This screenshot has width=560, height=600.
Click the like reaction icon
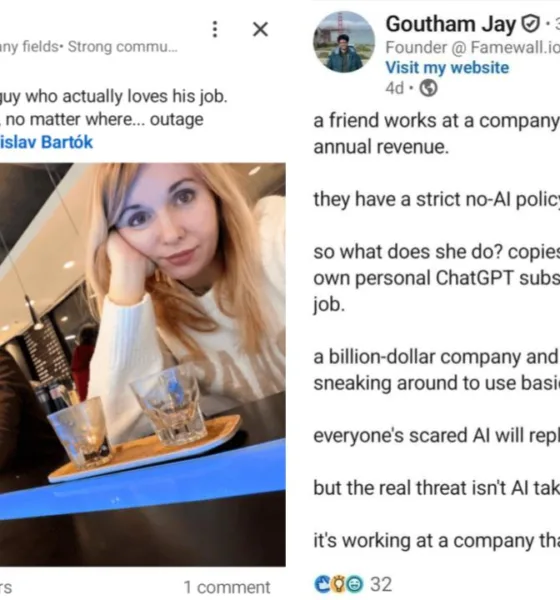tap(322, 584)
